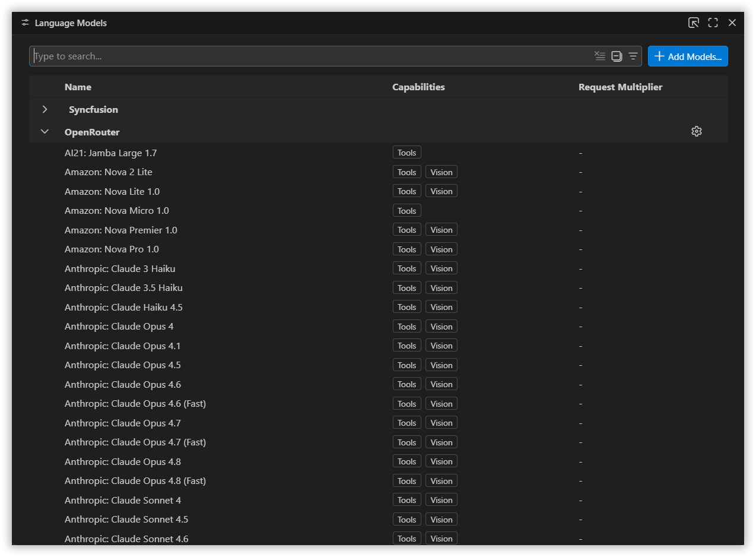Open OpenRouter provider settings gear
This screenshot has width=756, height=557.
tap(697, 131)
